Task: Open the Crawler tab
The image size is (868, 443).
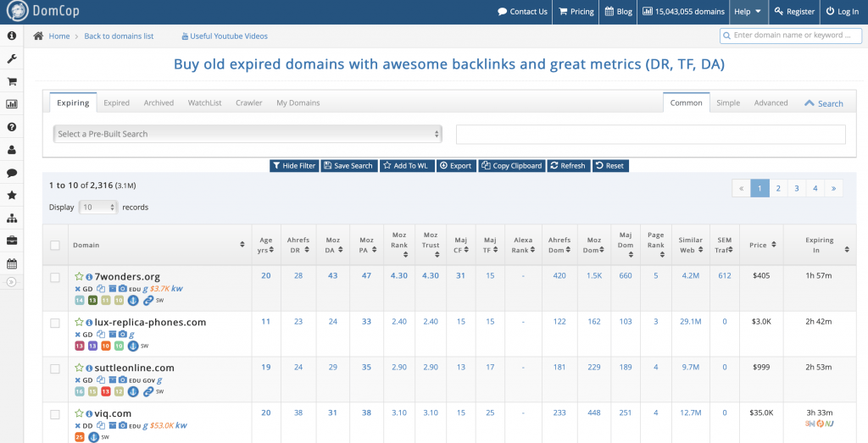Action: point(249,102)
